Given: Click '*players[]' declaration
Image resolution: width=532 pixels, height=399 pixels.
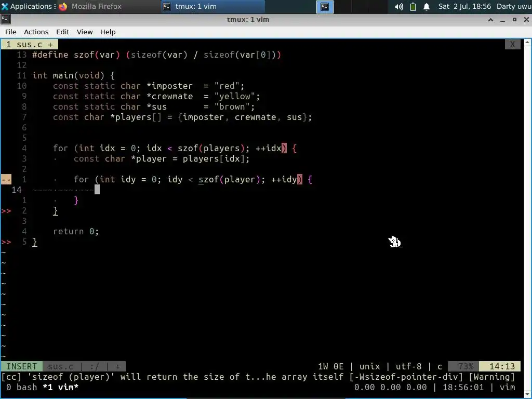Looking at the screenshot, I should pos(136,117).
